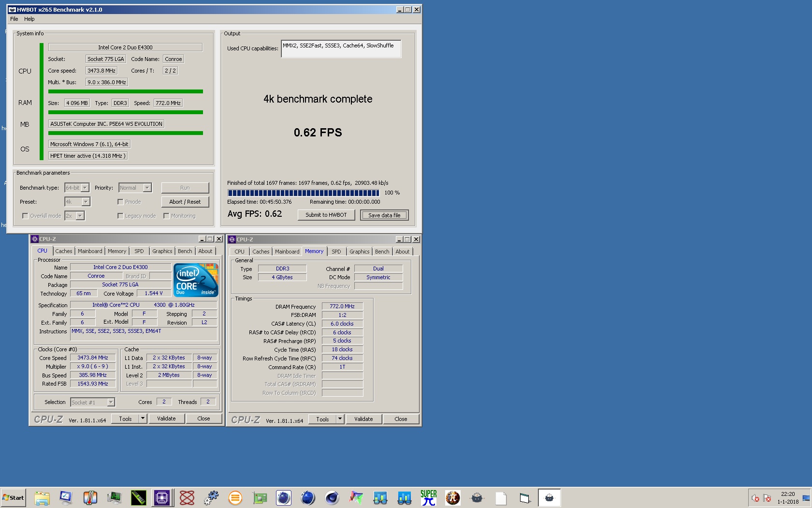812x508 pixels.
Task: Open SPD tab in right CPU-Z window
Action: (x=336, y=252)
